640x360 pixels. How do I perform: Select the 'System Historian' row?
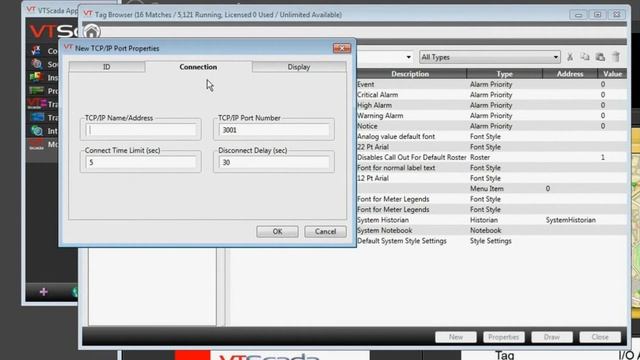491,220
